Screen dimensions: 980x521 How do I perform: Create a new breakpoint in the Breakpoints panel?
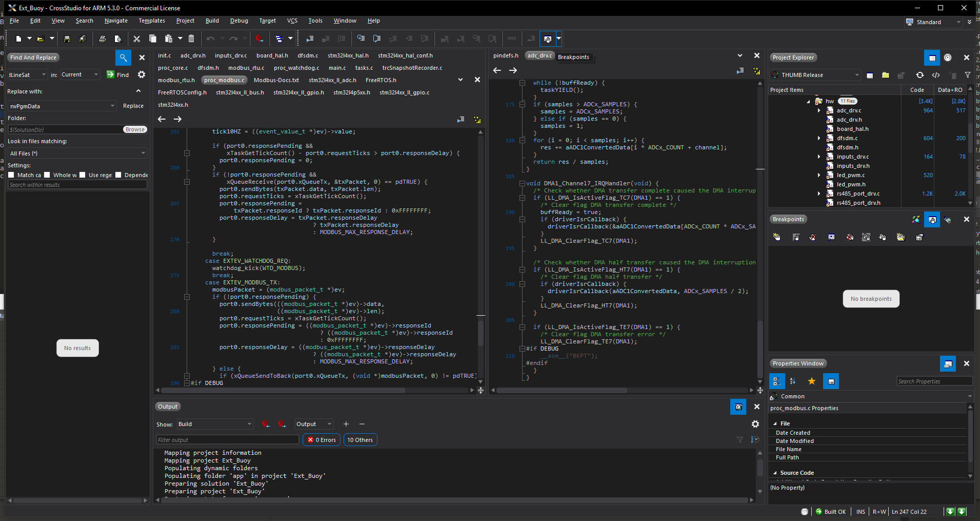777,237
